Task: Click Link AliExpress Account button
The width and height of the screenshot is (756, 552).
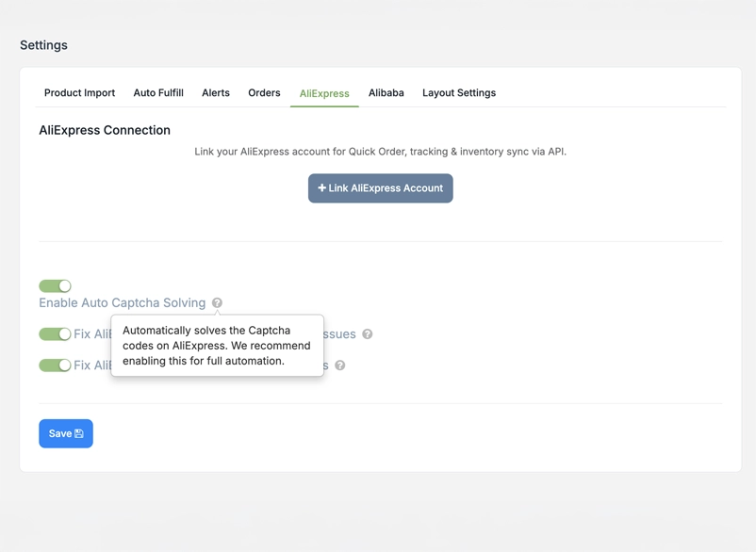Action: coord(381,188)
